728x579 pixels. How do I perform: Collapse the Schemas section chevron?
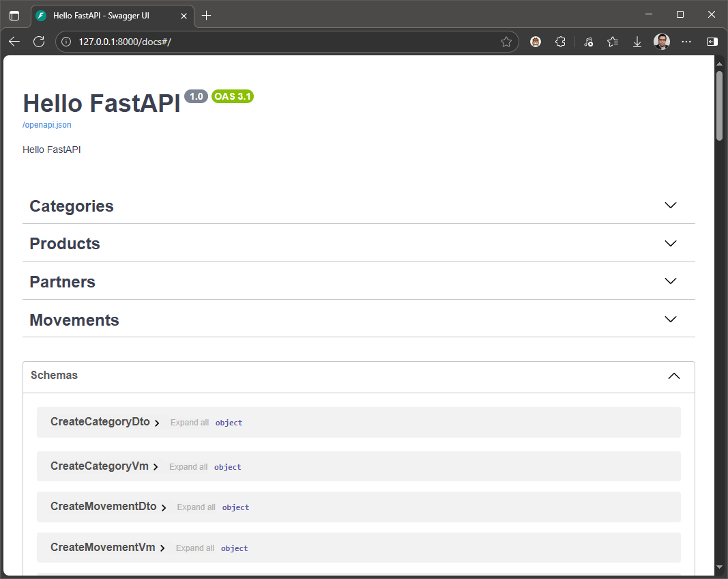pyautogui.click(x=674, y=376)
